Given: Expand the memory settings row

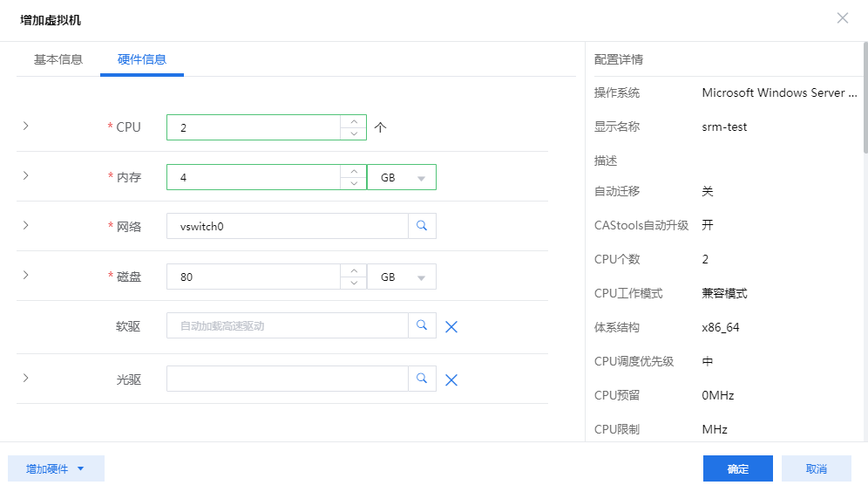Looking at the screenshot, I should click(x=25, y=175).
